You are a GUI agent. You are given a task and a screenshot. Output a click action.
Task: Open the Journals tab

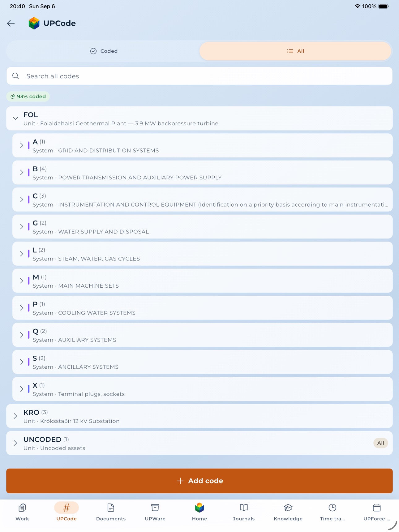[x=244, y=512]
